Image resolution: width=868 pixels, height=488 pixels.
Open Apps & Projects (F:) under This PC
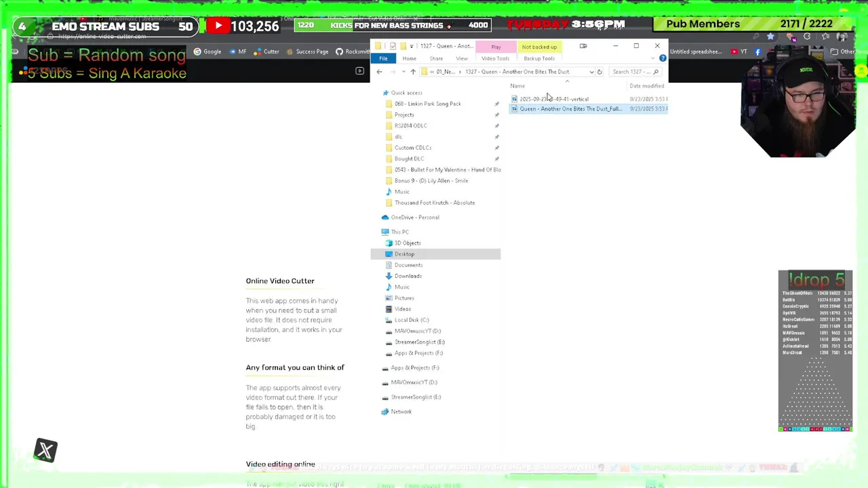tap(418, 353)
